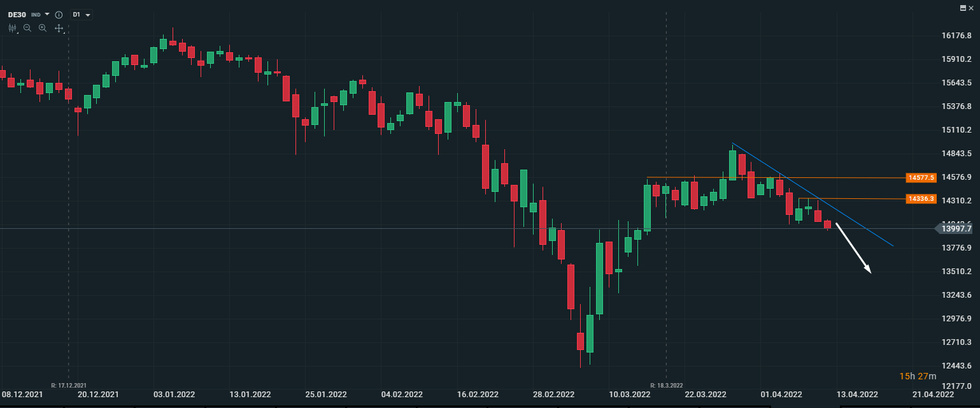Zoom in the chart
This screenshot has width=980, height=408.
click(43, 28)
